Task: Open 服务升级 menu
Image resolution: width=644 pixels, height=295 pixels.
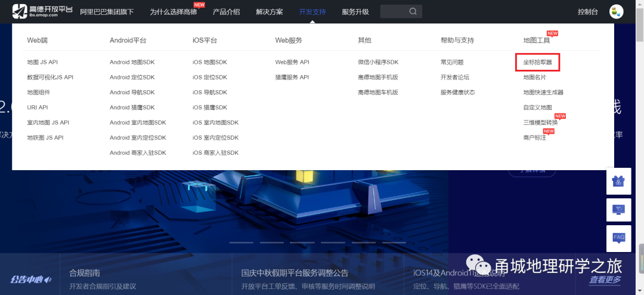Action: tap(355, 12)
